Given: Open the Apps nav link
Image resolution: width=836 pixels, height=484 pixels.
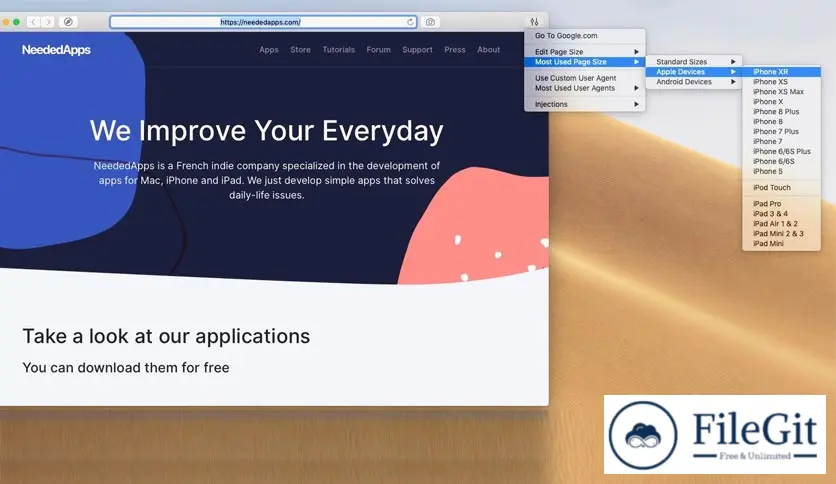Looking at the screenshot, I should click(269, 50).
